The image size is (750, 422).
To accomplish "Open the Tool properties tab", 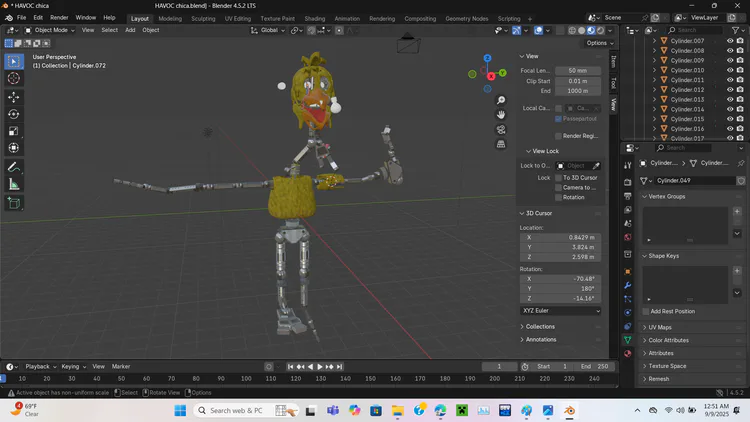I will click(628, 165).
